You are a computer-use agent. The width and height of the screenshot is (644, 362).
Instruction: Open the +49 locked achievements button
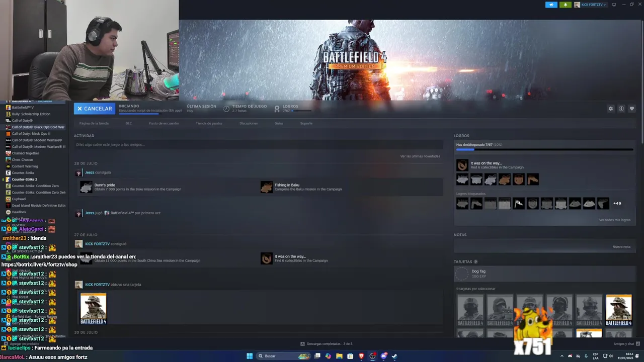click(617, 204)
